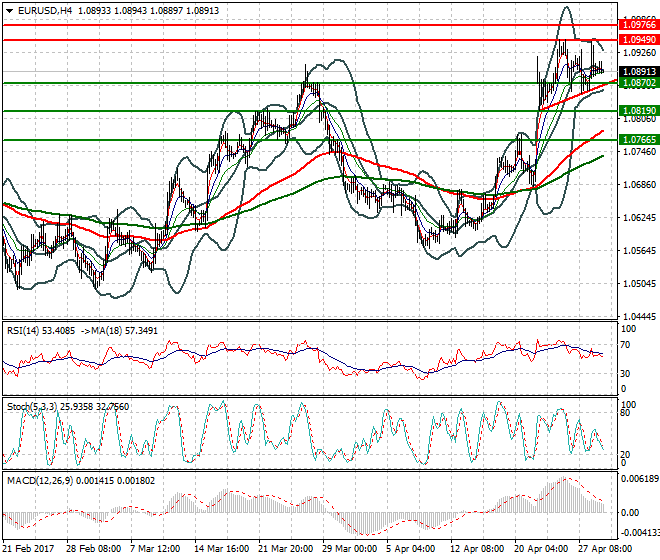Select the green 1.07665 support level label

(x=639, y=139)
